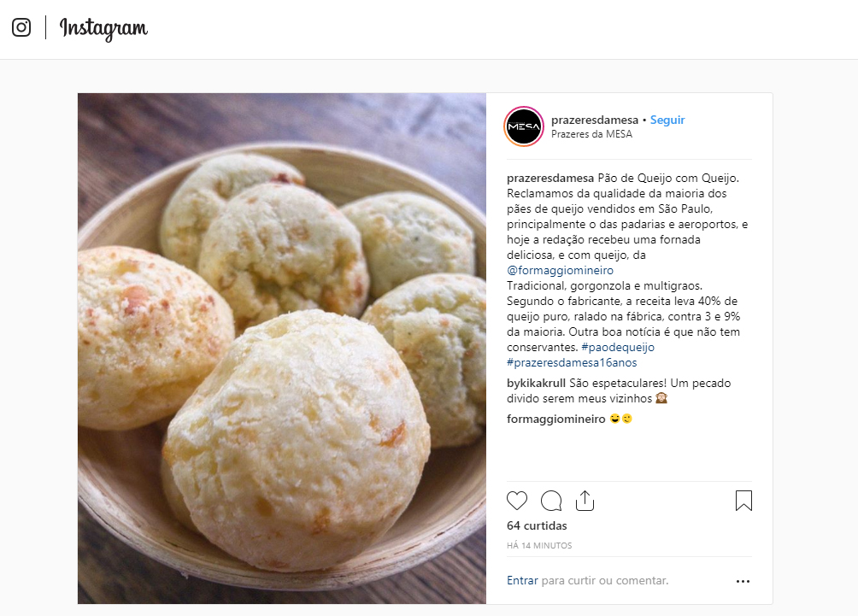Click the Instagram camera logo icon

pos(21,27)
